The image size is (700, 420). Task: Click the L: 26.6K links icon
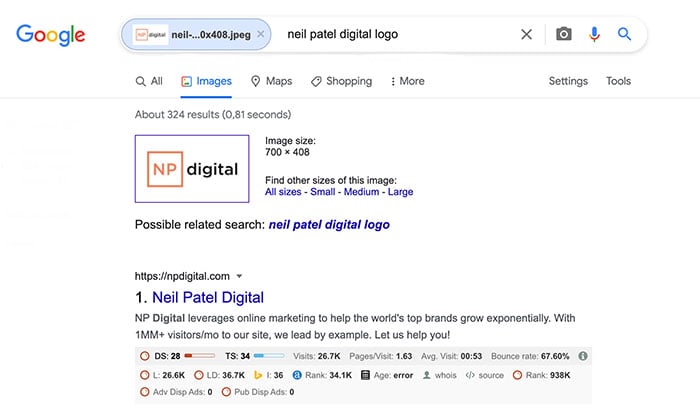145,375
